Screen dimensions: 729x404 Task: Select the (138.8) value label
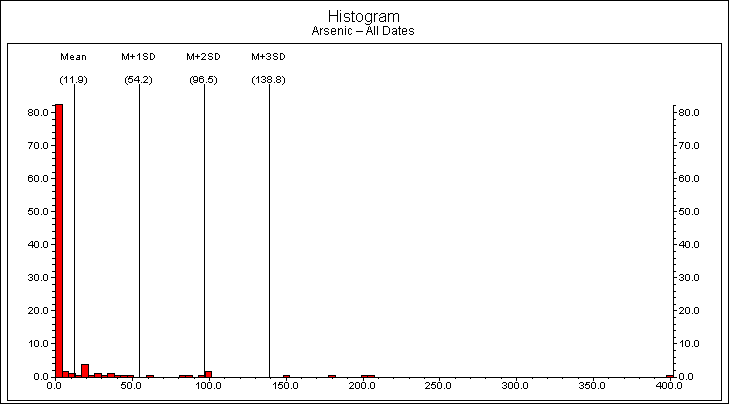268,79
